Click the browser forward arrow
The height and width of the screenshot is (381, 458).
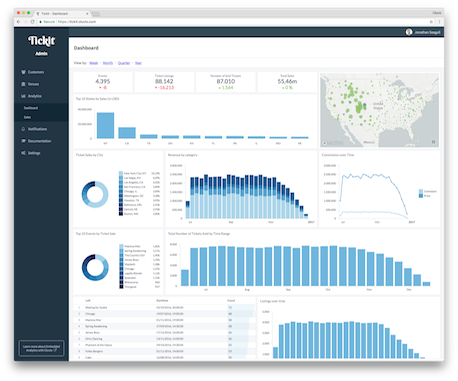(25, 22)
